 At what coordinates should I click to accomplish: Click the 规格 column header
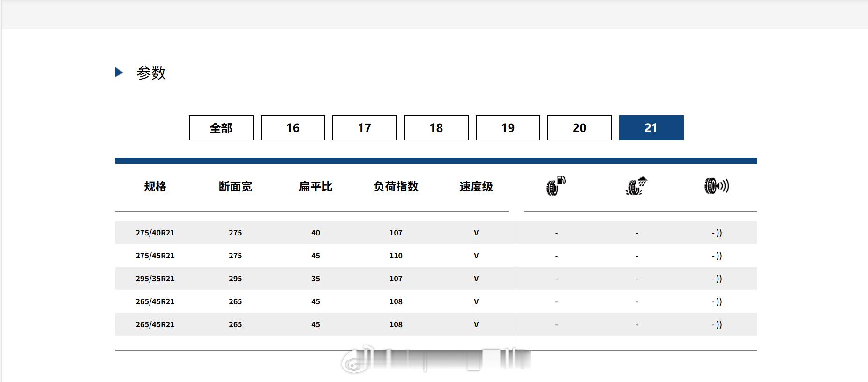(x=155, y=186)
